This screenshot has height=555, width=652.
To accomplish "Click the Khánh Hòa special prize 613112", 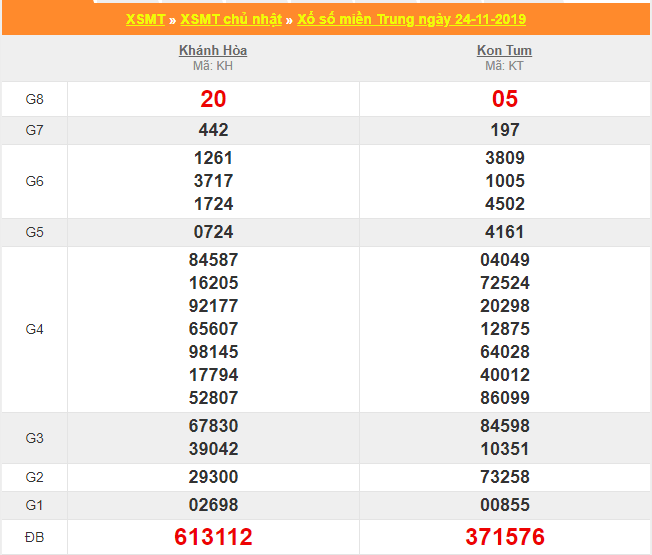I will [213, 537].
